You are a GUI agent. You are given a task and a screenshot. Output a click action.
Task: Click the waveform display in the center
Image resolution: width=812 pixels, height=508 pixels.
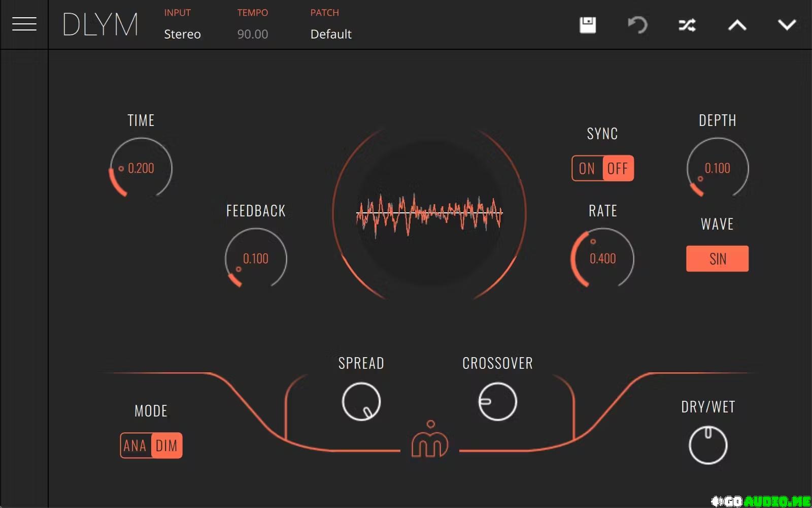coord(429,213)
